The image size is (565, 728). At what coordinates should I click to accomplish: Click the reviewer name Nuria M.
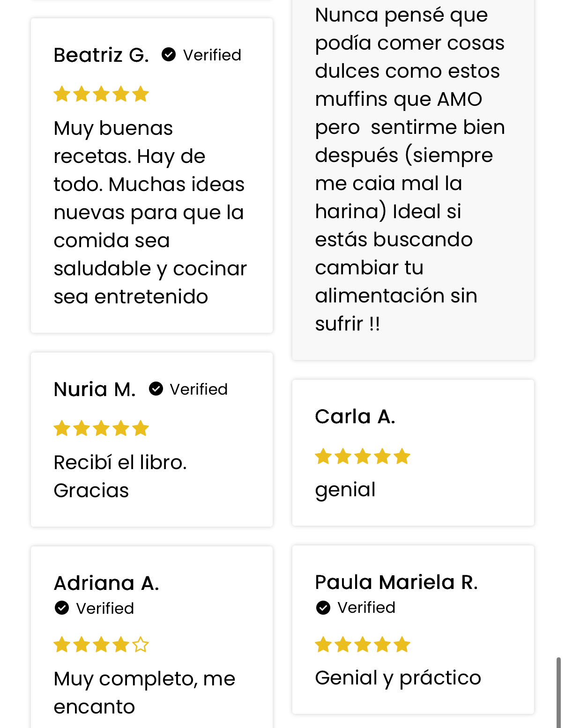point(95,390)
